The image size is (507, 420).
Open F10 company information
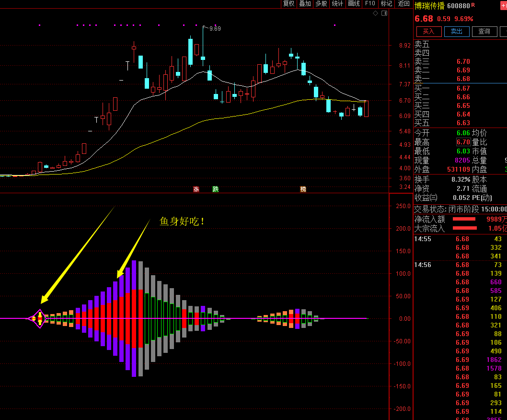[370, 4]
